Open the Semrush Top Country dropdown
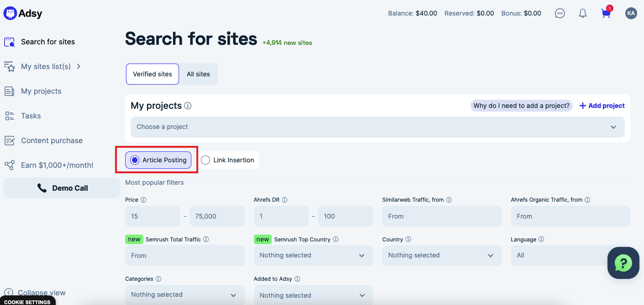Screen dimensions: 644x305 313,256
